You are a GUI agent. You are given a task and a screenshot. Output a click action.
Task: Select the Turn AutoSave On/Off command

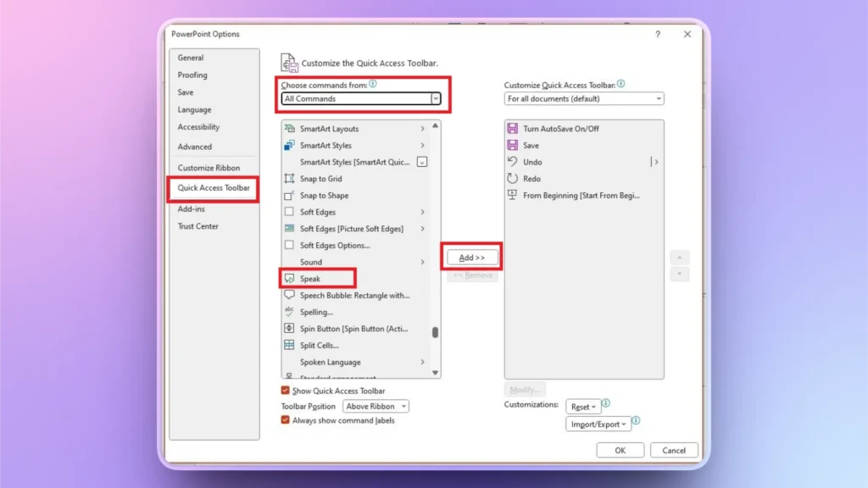click(552, 128)
